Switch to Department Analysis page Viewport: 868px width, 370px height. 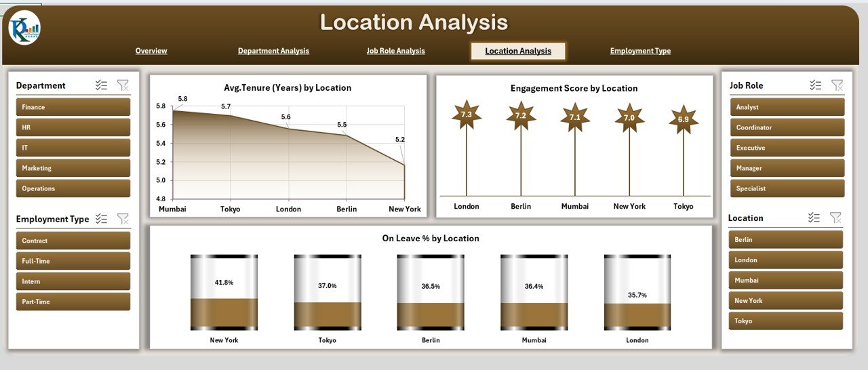tap(273, 51)
